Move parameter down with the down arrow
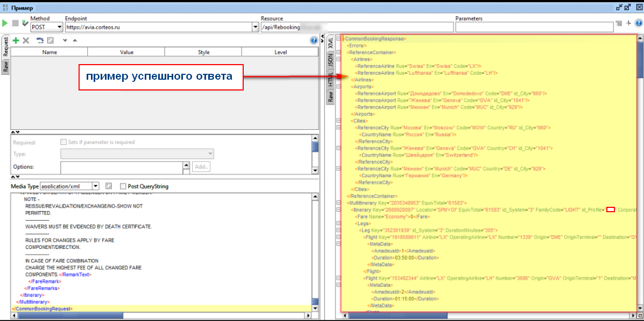The image size is (644, 321). click(65, 40)
